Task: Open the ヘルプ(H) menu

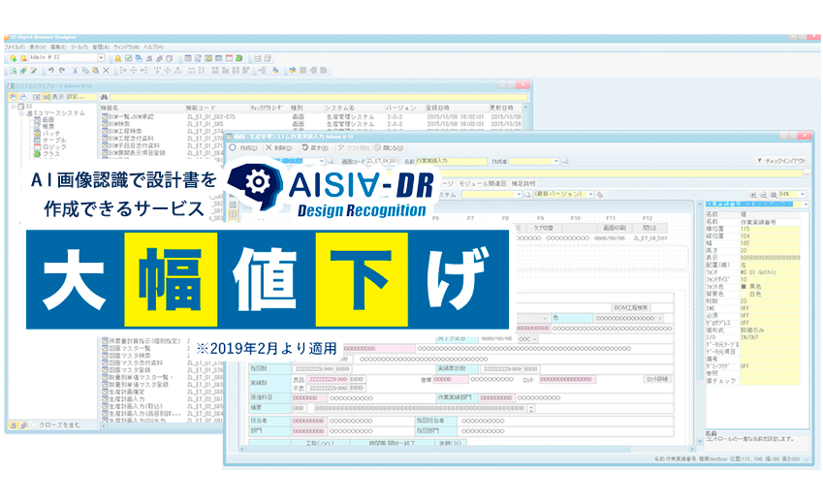Action: click(153, 47)
